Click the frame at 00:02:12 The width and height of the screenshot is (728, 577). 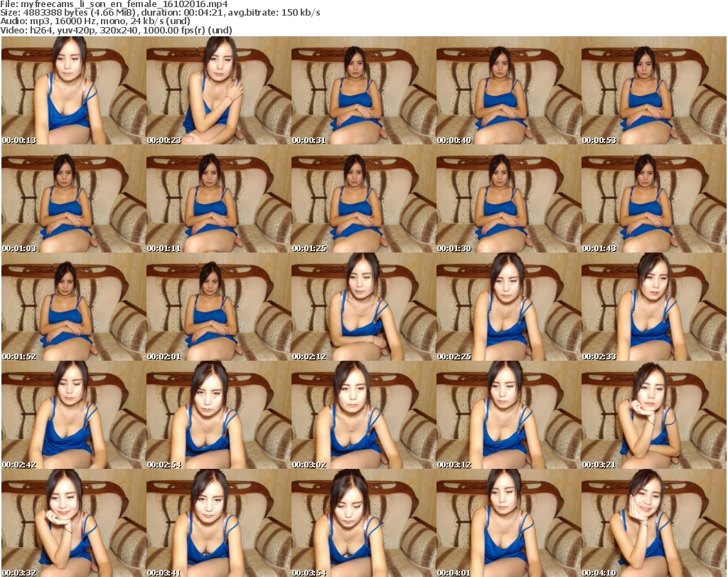click(363, 307)
